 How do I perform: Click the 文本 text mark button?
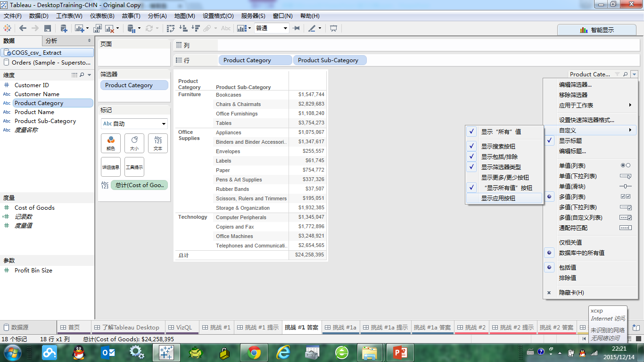coord(158,143)
